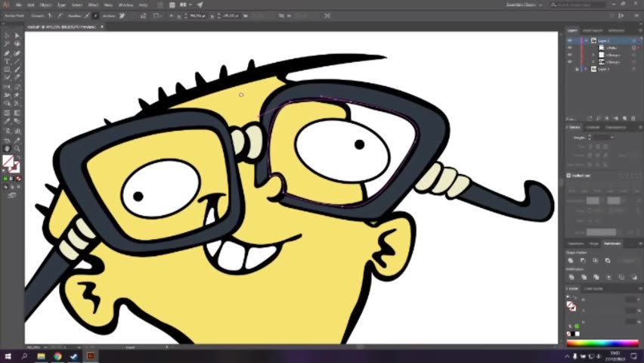Switch to the Artboards tab
The width and height of the screenshot is (644, 363).
coord(616,30)
